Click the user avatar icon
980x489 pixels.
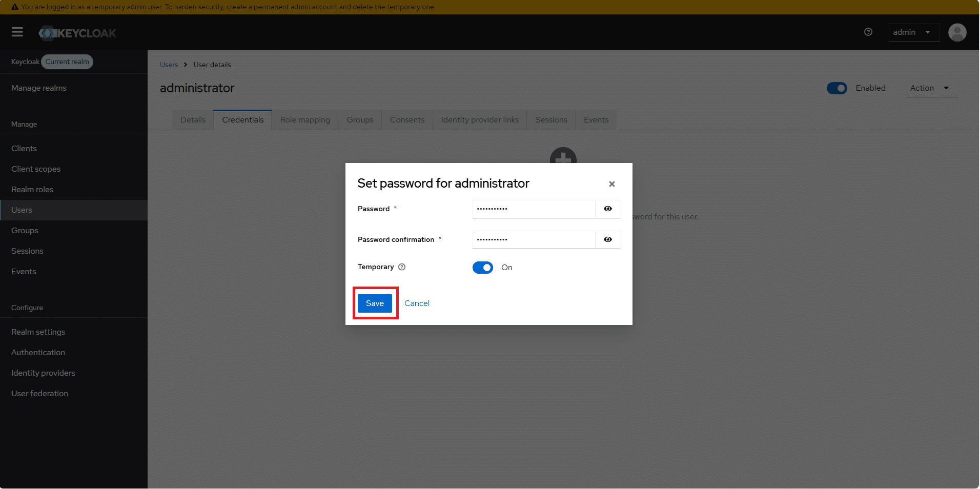pos(957,32)
